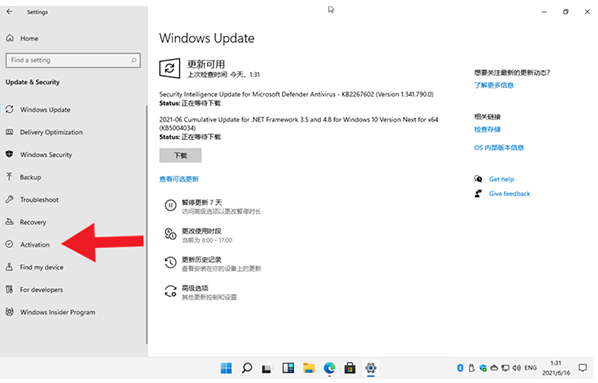Viewport: 598px width, 383px height.
Task: Click the Recovery icon in the sidebar
Action: pyautogui.click(x=10, y=222)
